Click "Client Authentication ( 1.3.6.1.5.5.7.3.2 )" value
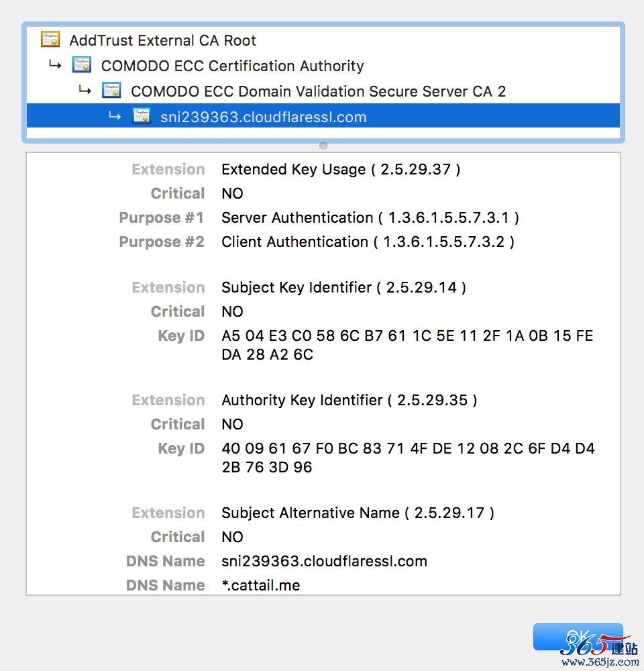 [368, 242]
